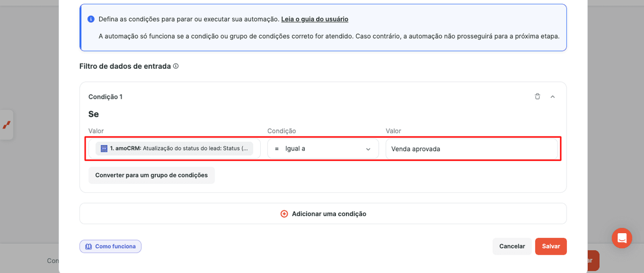This screenshot has width=644, height=273.
Task: Click the Condição 1 heading
Action: [x=105, y=97]
